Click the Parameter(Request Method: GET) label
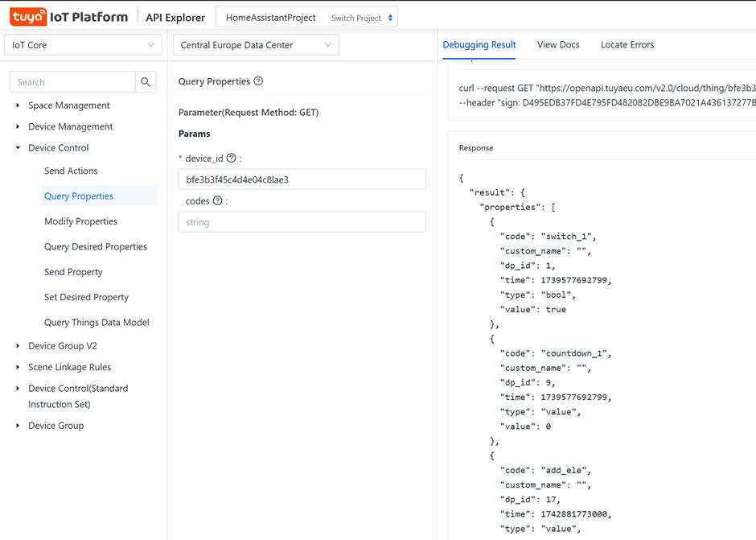 [x=249, y=113]
